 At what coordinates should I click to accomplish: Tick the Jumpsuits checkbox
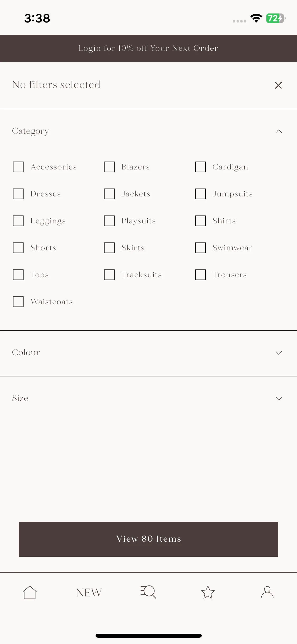200,194
